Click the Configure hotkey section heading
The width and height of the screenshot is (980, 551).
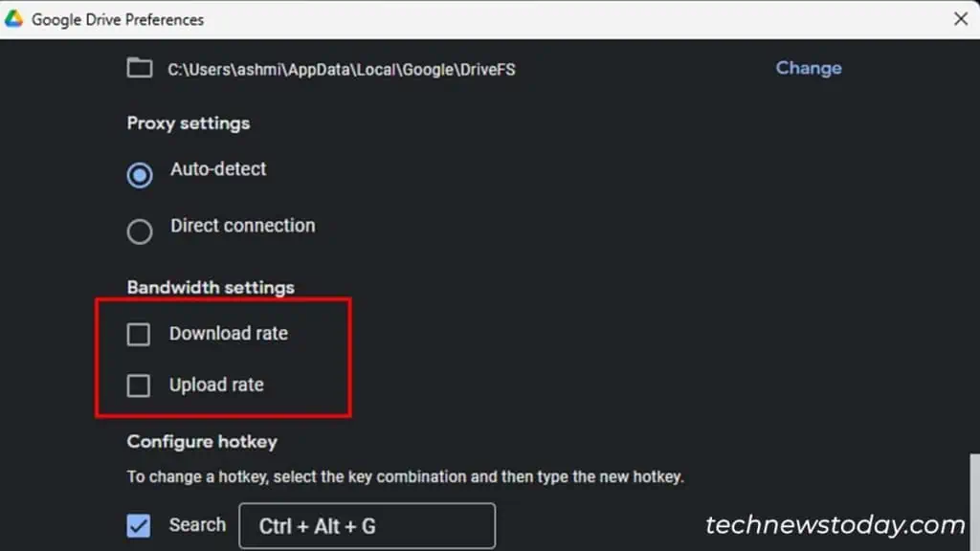pos(201,442)
